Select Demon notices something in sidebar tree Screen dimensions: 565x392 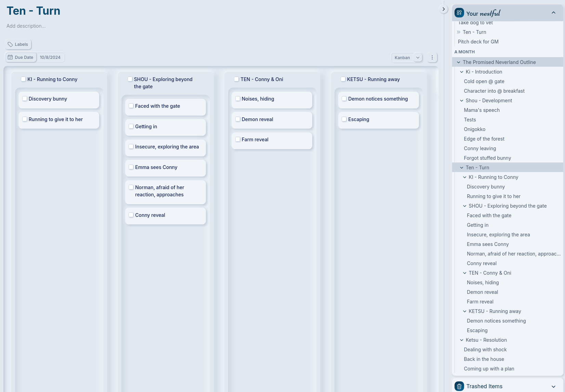click(496, 321)
